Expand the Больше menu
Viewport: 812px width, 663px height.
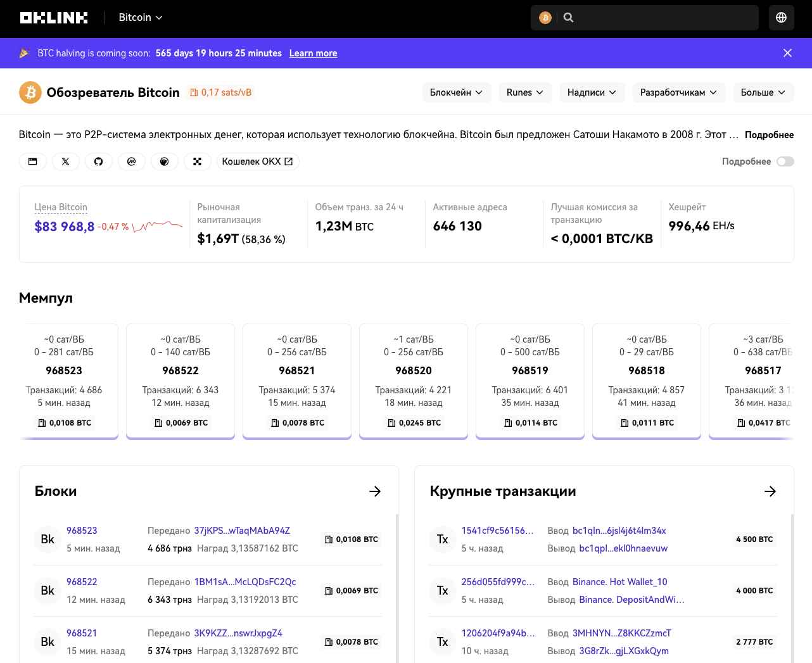tap(763, 92)
